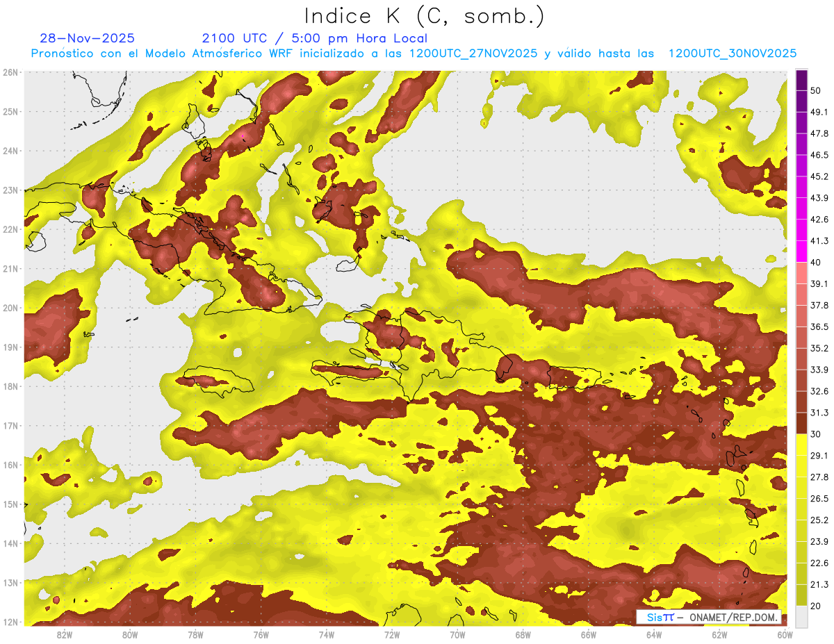Click the colorbar value 32.6
The height and width of the screenshot is (644, 834).
[x=819, y=391]
